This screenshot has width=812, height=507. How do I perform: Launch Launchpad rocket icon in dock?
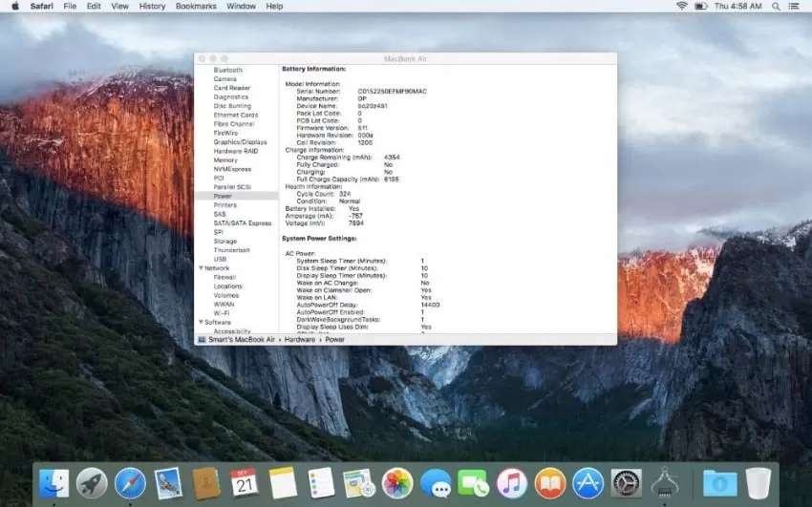coord(92,483)
